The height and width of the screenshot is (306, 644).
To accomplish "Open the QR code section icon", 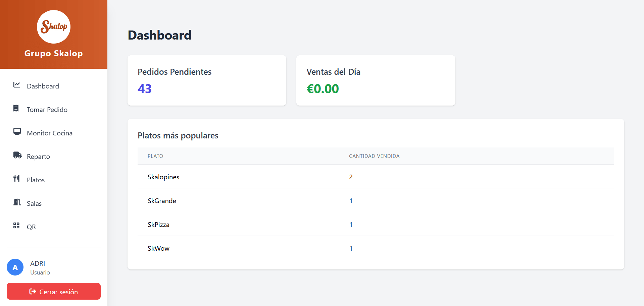I will (16, 226).
